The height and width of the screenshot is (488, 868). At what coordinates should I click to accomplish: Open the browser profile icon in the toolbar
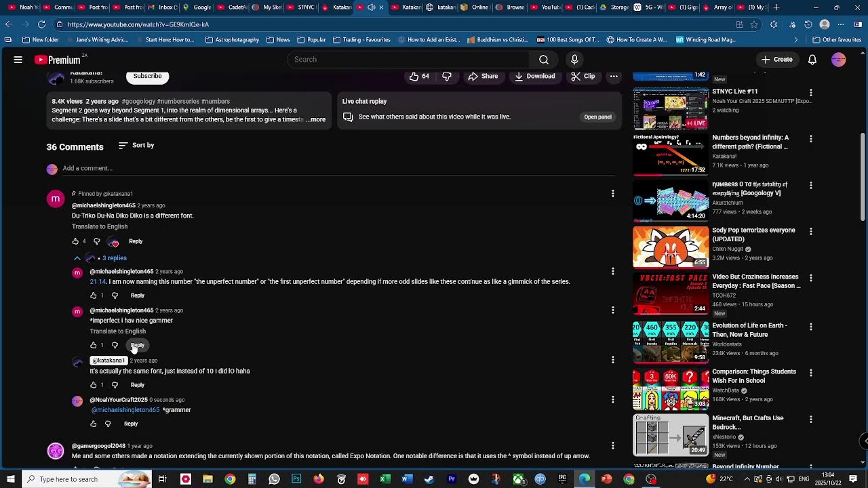click(x=825, y=24)
